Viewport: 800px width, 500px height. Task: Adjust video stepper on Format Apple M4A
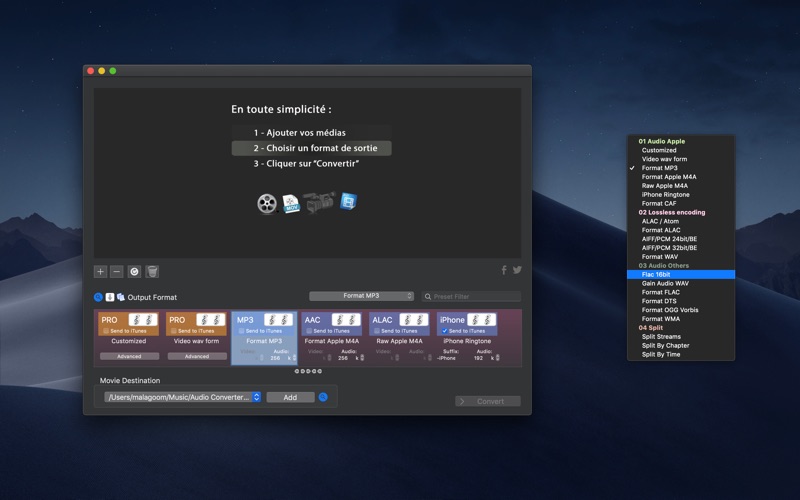(329, 358)
